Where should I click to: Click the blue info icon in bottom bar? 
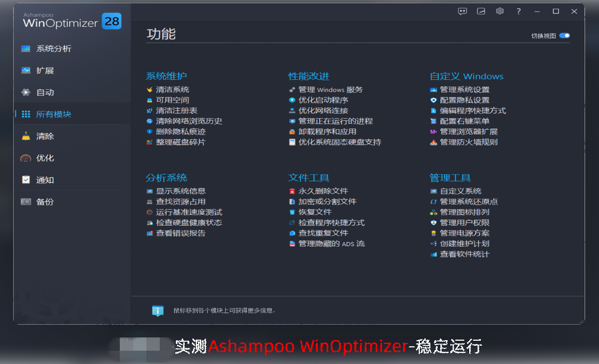click(x=158, y=311)
